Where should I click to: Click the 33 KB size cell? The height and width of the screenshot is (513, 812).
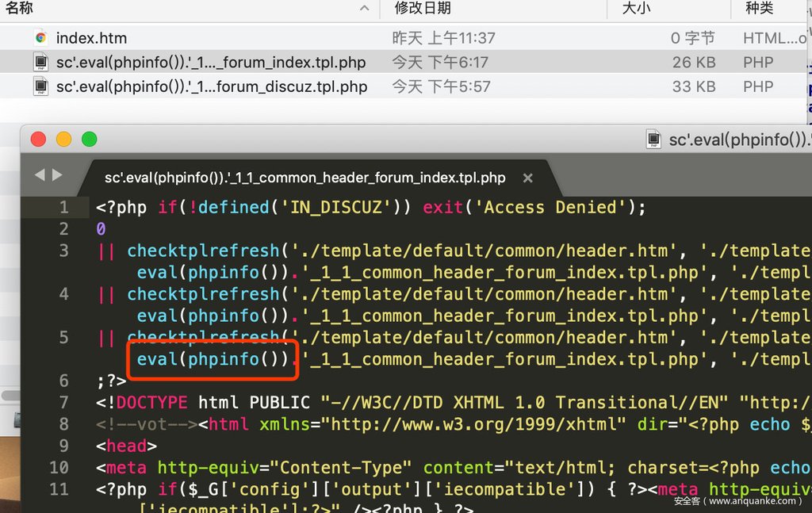pyautogui.click(x=694, y=86)
